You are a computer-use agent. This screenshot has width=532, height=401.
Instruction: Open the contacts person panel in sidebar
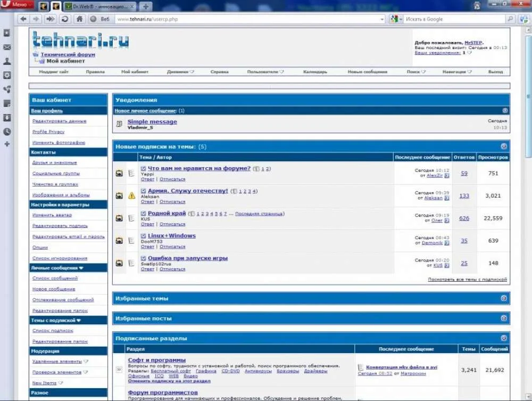coord(7,61)
